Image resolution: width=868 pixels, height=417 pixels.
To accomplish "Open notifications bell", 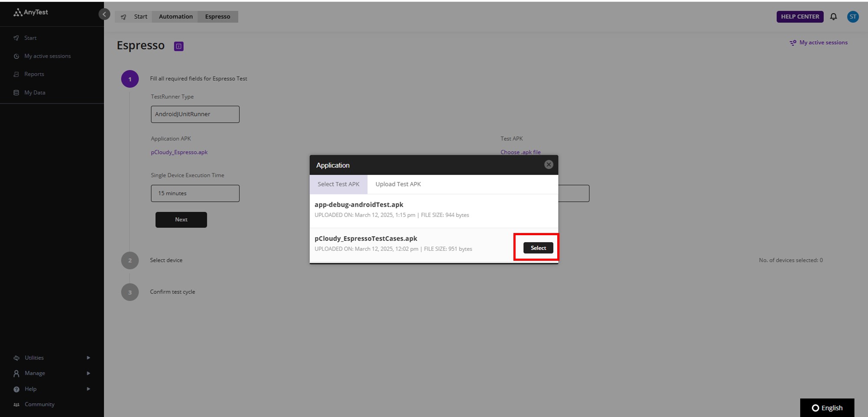I will point(833,16).
